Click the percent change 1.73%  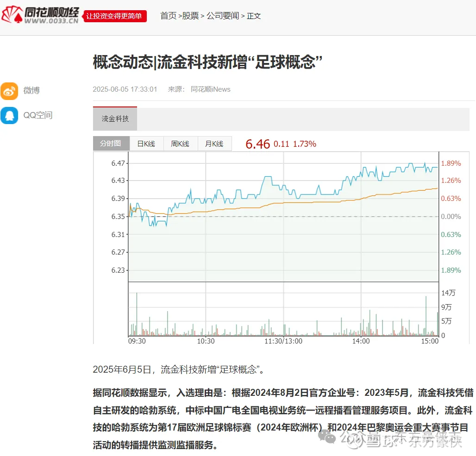click(305, 144)
